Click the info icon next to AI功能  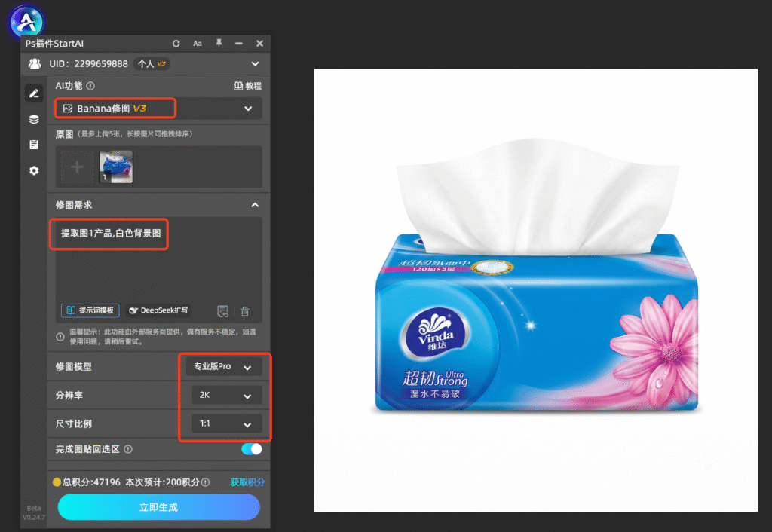click(90, 86)
